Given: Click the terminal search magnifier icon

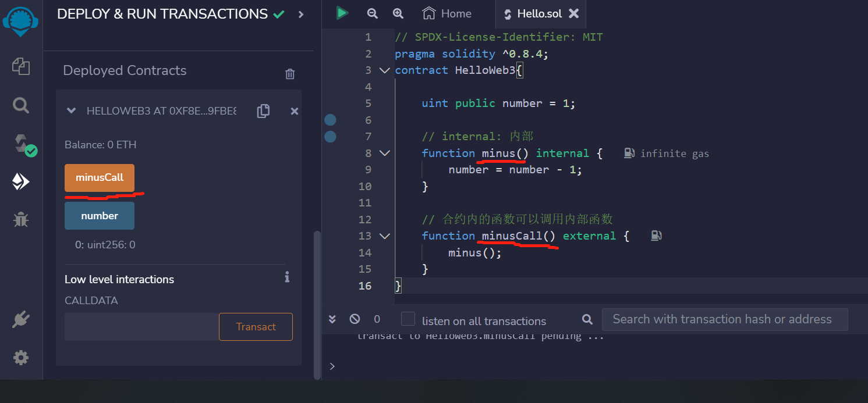Looking at the screenshot, I should click(587, 319).
